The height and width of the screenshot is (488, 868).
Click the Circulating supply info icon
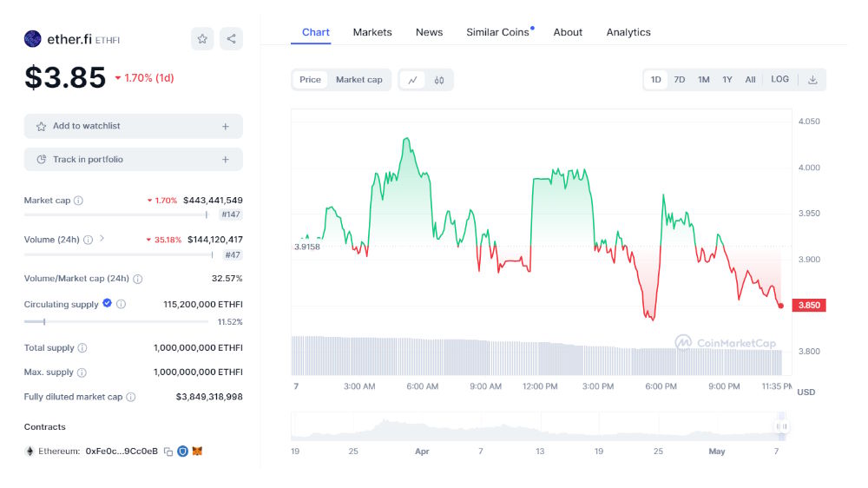click(122, 304)
